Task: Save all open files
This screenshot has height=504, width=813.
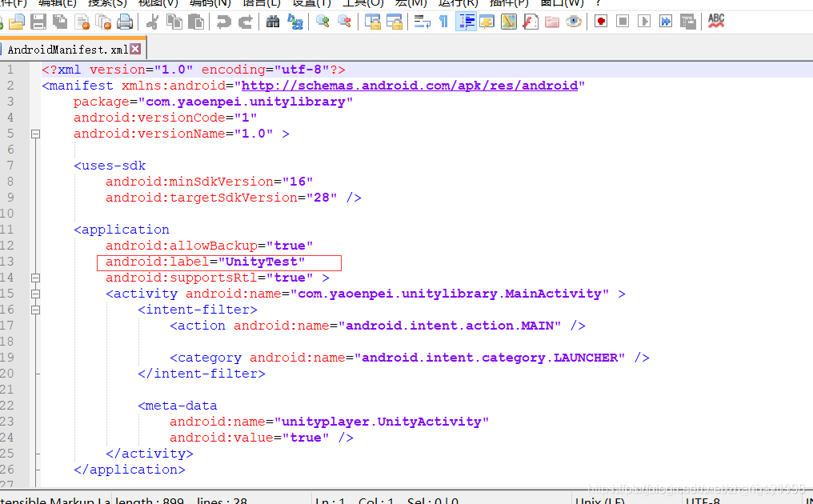Action: point(60,22)
